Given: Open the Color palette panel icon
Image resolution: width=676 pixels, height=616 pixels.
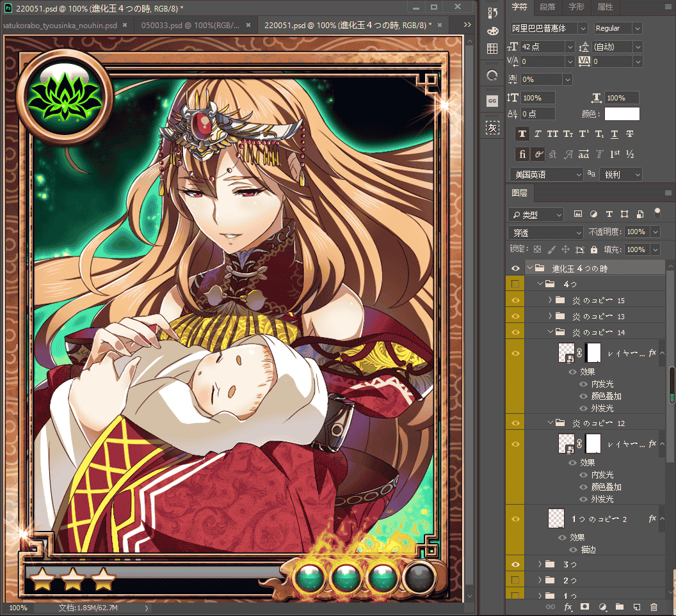Looking at the screenshot, I should pyautogui.click(x=492, y=31).
